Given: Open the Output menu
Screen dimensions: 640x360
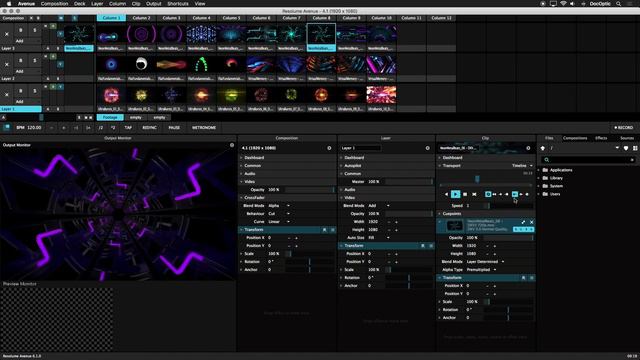Looking at the screenshot, I should 153,4.
